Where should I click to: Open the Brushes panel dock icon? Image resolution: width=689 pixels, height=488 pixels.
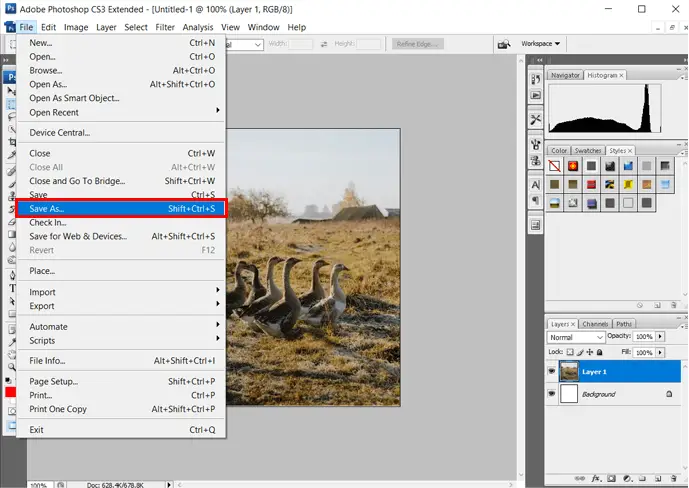click(x=536, y=144)
